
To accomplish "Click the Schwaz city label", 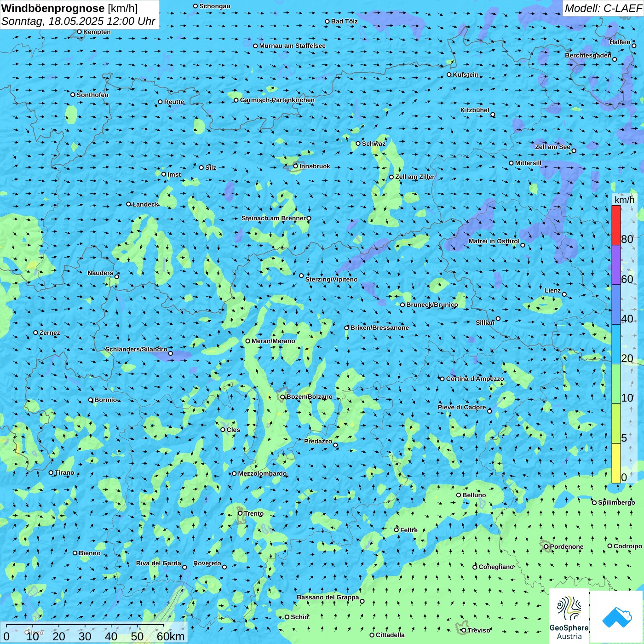I will point(374,144).
